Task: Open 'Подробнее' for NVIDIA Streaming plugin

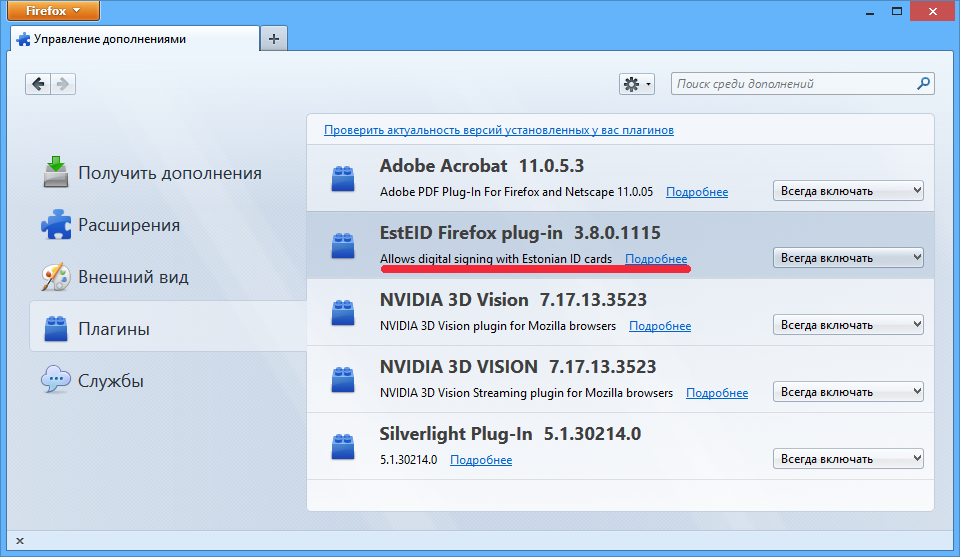Action: 717,393
